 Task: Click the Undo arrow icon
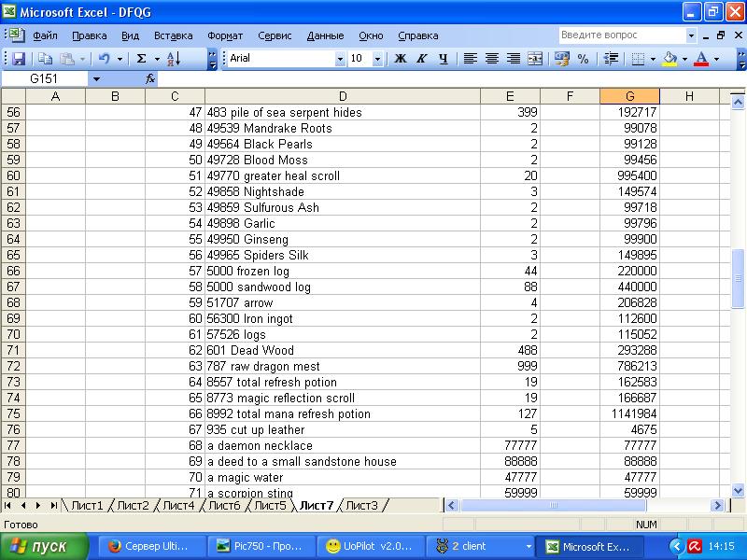point(104,59)
